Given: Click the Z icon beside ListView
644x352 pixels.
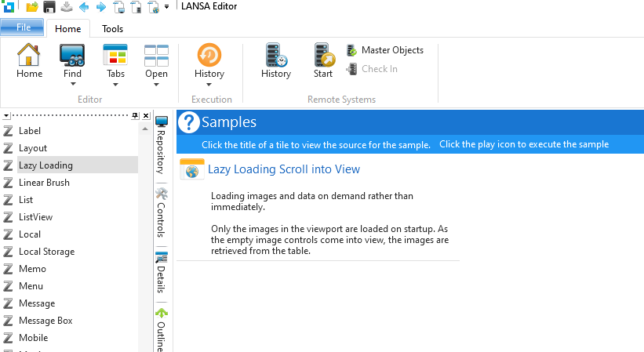Looking at the screenshot, I should click(8, 217).
